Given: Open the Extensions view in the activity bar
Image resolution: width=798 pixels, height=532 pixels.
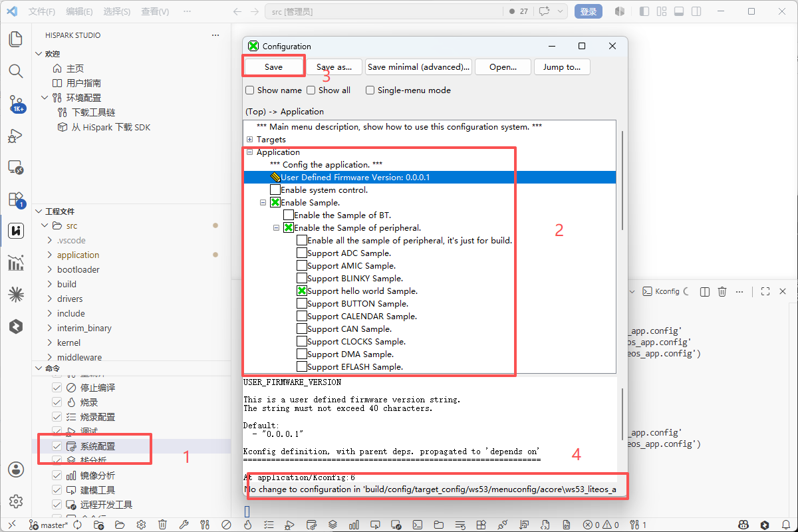Looking at the screenshot, I should pos(15,199).
